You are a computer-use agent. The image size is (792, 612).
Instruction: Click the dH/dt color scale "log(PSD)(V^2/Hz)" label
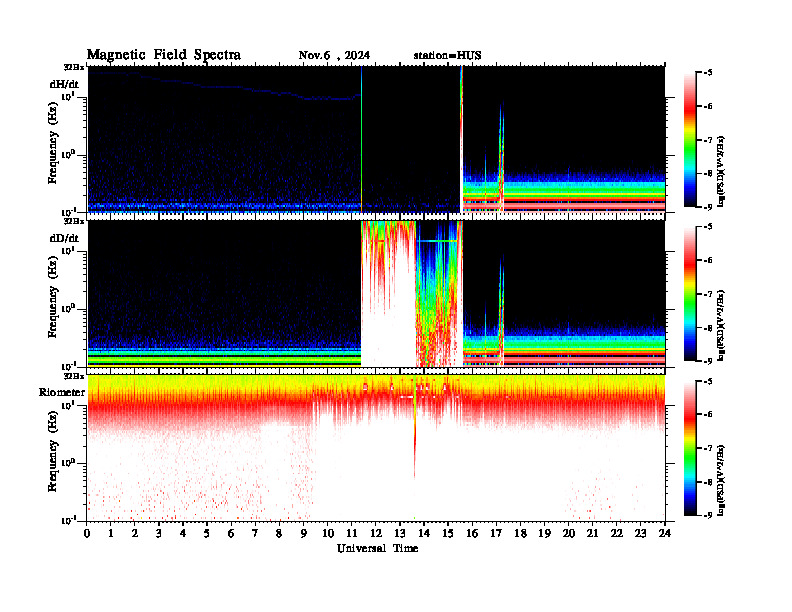[721, 171]
